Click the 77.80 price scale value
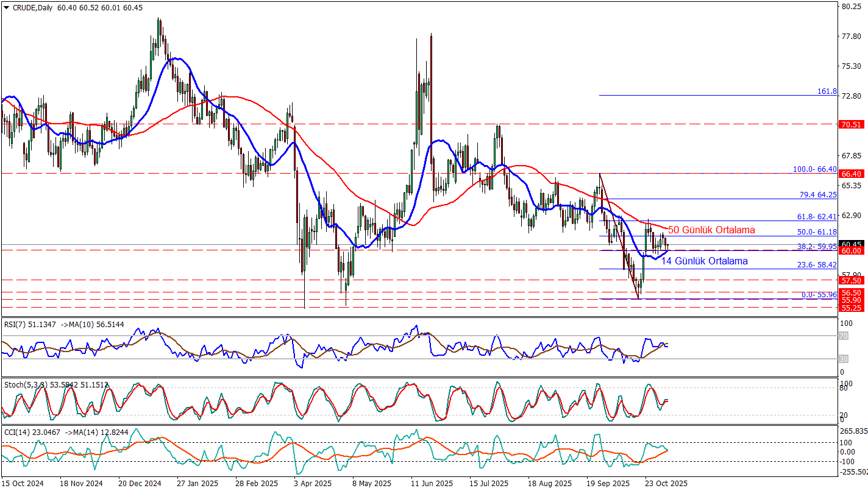 point(850,37)
